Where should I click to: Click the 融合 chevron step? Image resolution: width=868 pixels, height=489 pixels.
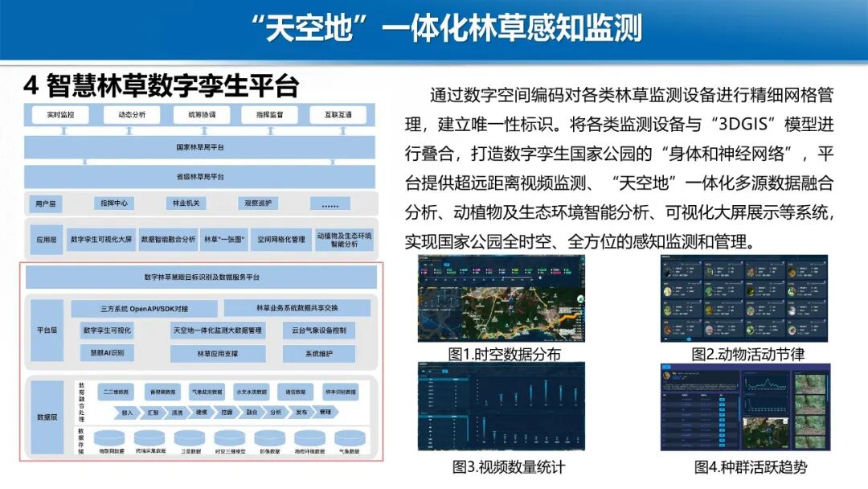click(252, 413)
